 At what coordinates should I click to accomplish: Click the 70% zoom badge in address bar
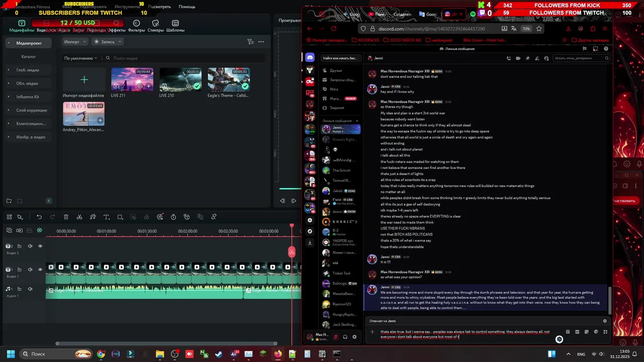[x=526, y=29]
